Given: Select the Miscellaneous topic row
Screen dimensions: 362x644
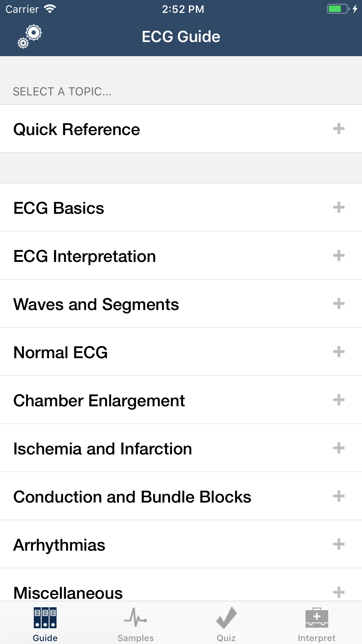Looking at the screenshot, I should [68, 592].
